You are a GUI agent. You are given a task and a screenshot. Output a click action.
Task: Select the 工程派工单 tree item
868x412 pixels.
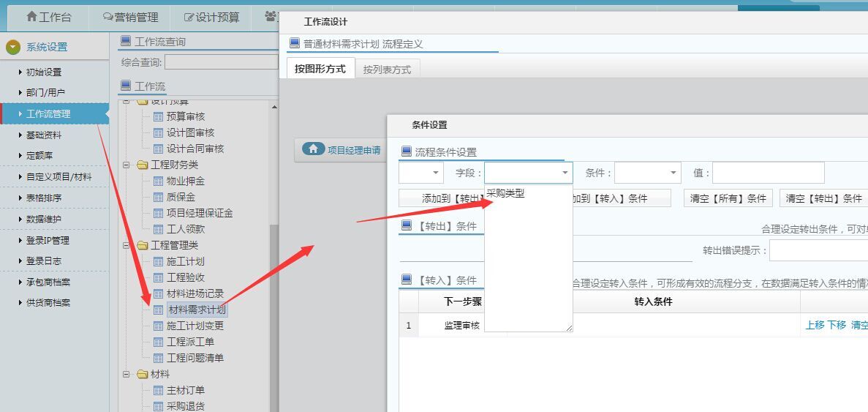point(190,342)
